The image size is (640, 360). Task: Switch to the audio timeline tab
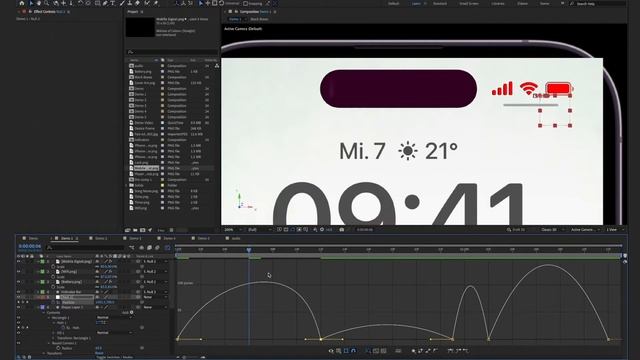tap(236, 238)
